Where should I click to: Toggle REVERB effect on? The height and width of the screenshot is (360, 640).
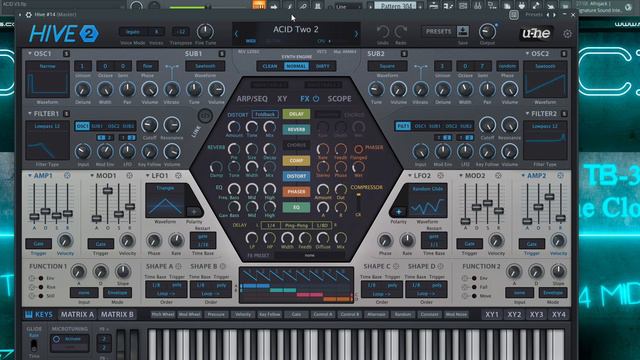point(296,129)
